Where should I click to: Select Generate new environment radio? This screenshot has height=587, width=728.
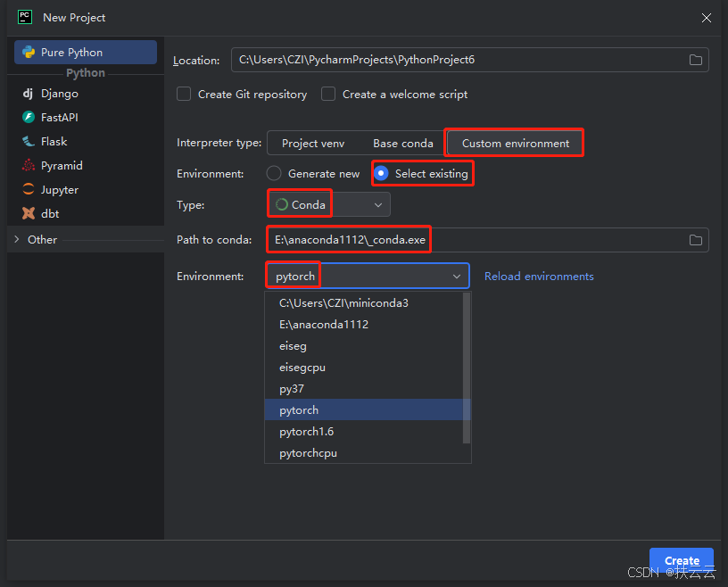(x=274, y=173)
